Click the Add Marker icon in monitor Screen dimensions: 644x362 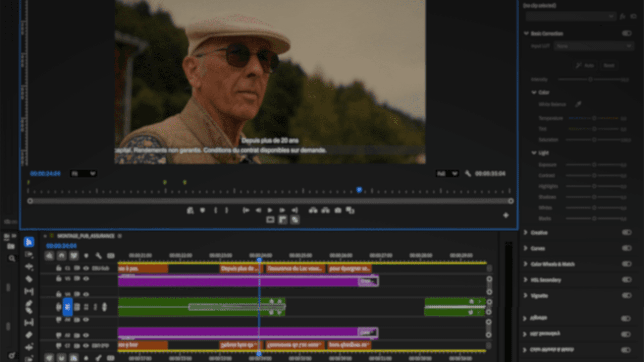[202, 210]
